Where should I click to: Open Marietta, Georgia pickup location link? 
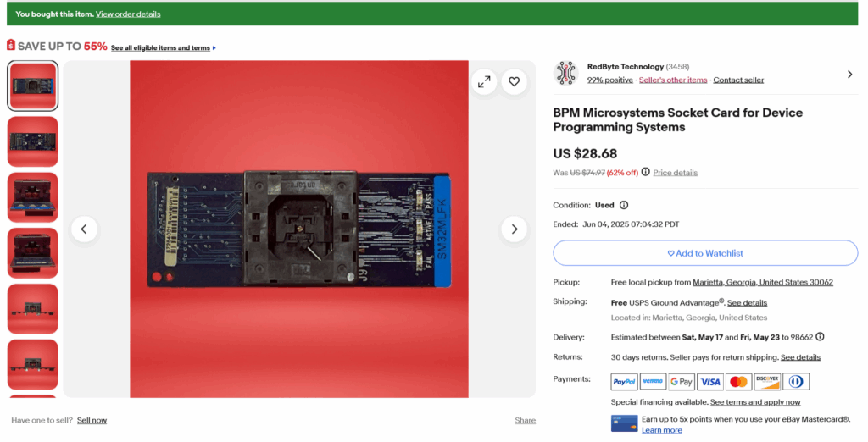[x=763, y=282]
